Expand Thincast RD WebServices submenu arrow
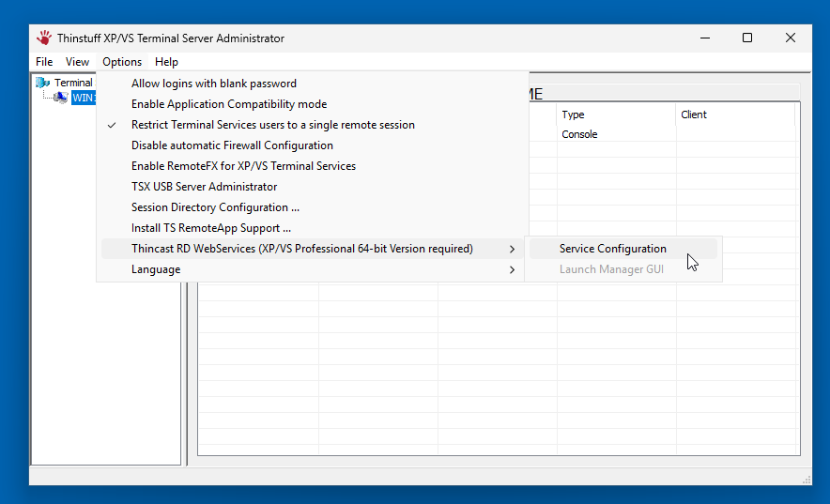 click(x=512, y=249)
